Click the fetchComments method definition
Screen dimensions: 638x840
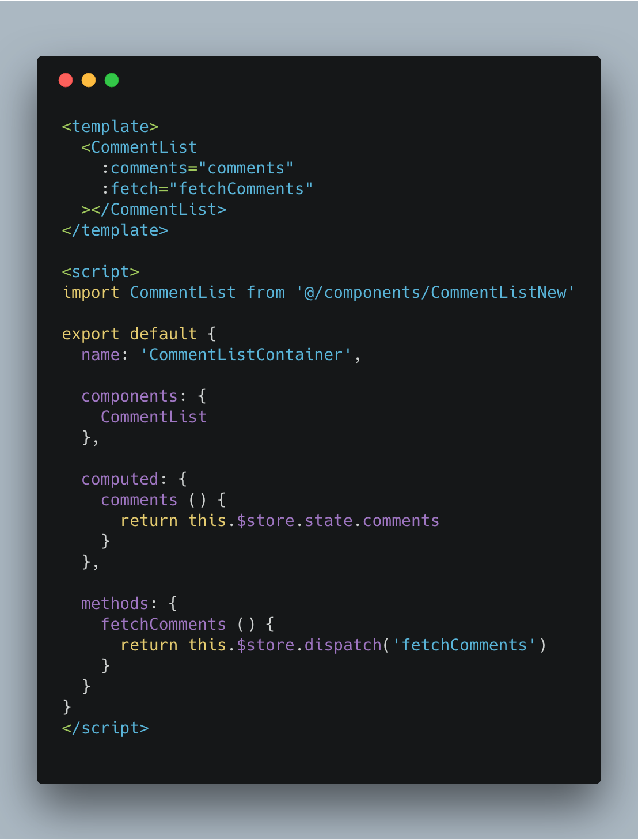point(188,625)
